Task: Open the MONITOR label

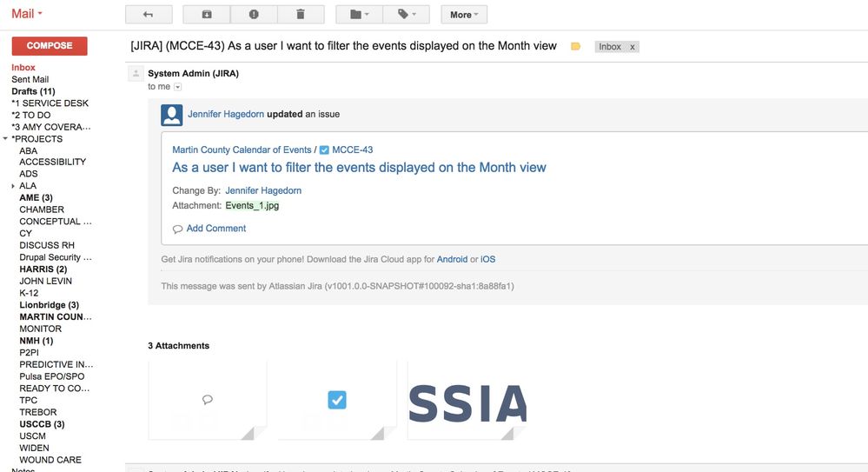Action: (x=41, y=329)
